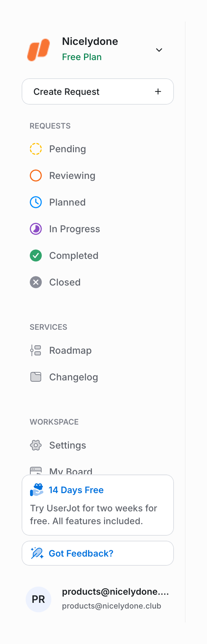Click the Closed X icon
The height and width of the screenshot is (644, 207).
(x=35, y=282)
